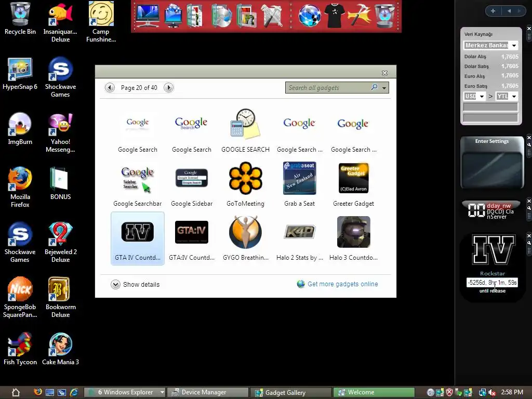Open Get more gadgets online link

pos(343,284)
